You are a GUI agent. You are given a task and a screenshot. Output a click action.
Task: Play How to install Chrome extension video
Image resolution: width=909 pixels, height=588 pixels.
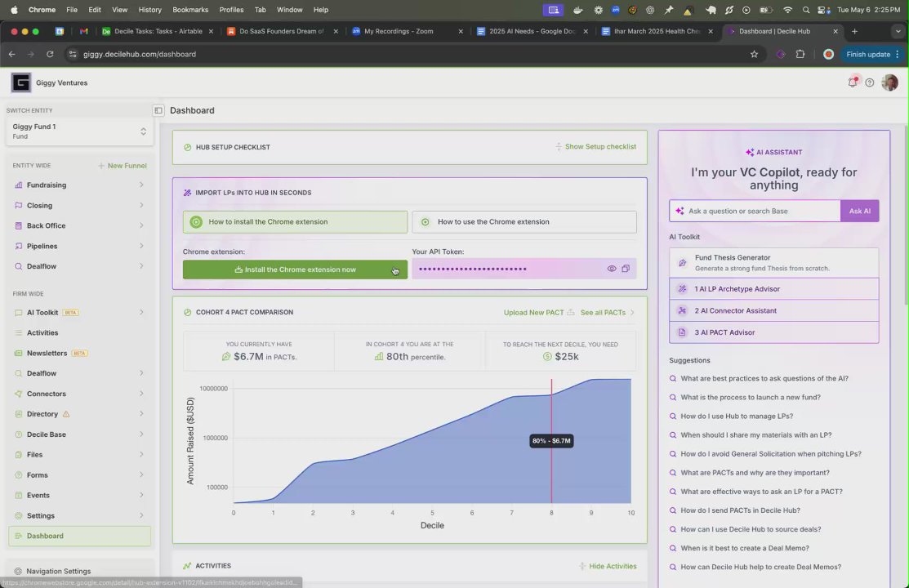[x=295, y=221]
